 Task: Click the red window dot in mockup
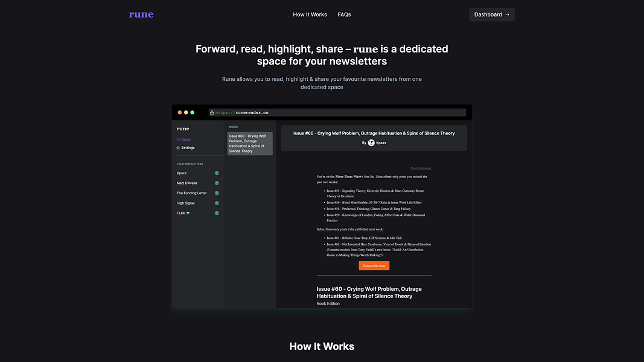click(x=179, y=112)
